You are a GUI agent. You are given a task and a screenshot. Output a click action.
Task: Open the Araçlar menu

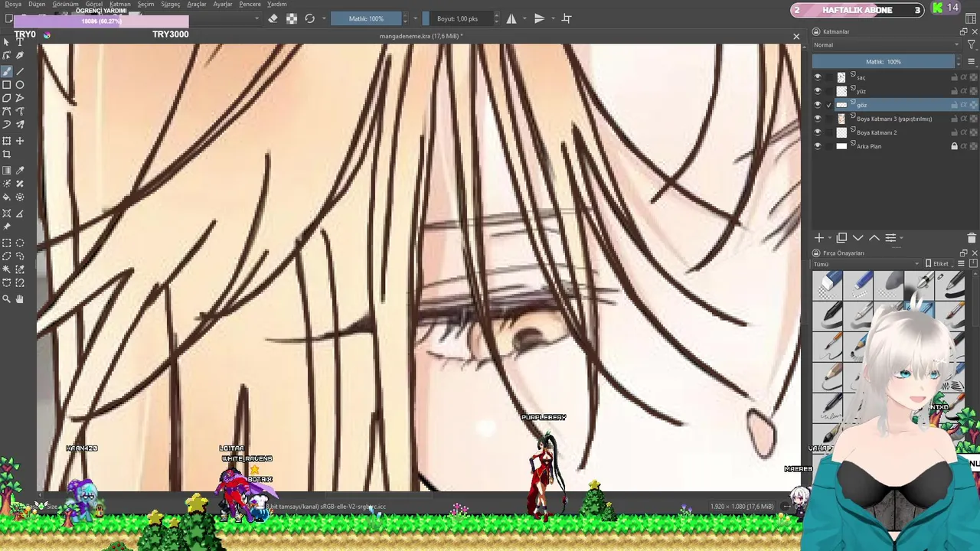click(x=197, y=4)
